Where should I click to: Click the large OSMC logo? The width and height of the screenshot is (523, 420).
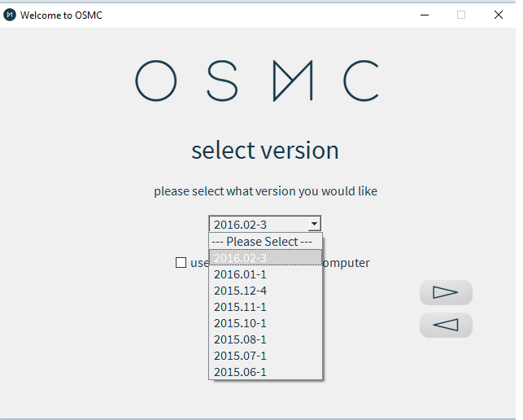tap(257, 81)
